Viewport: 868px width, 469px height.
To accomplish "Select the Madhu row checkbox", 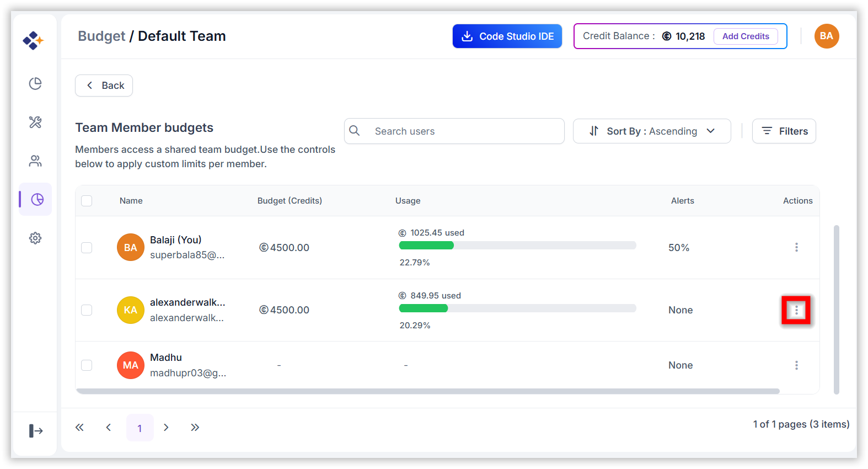I will (x=87, y=365).
